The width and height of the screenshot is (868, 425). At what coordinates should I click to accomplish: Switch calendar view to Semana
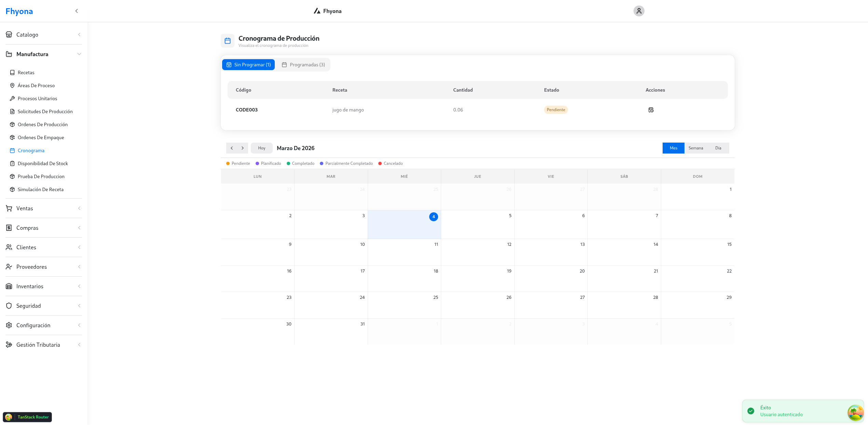[696, 148]
